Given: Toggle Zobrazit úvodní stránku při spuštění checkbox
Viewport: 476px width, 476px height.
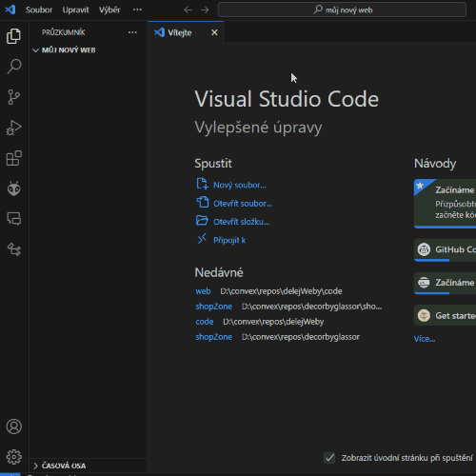Looking at the screenshot, I should [329, 458].
